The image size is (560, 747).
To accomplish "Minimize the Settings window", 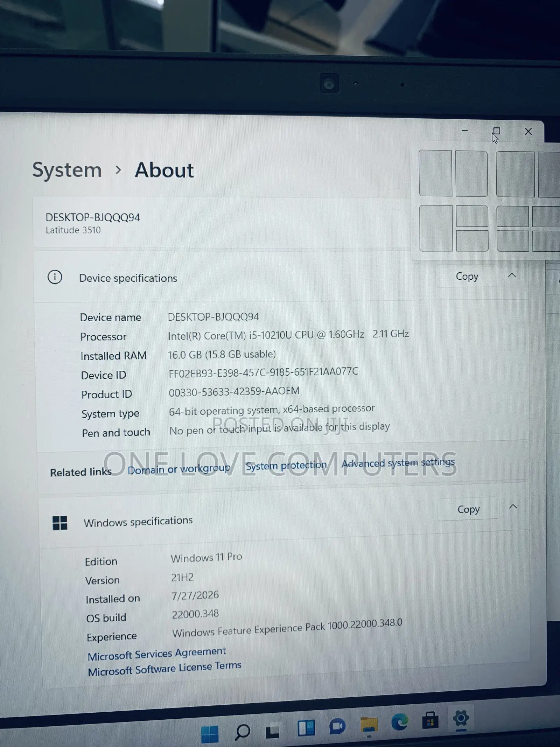I will [x=465, y=131].
